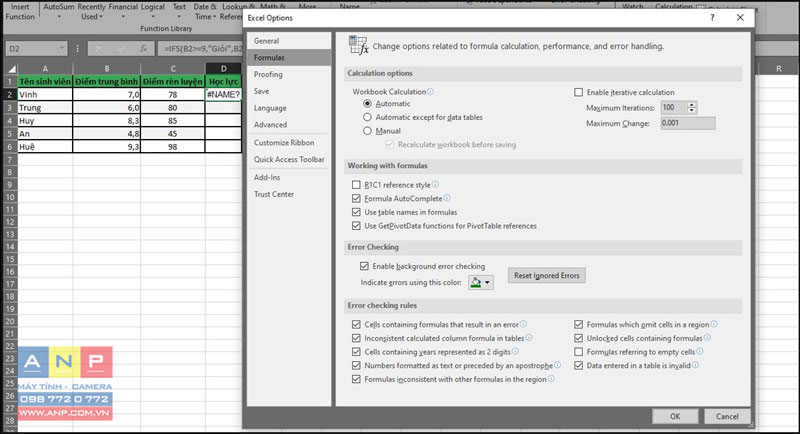This screenshot has width=800, height=434.
Task: Click OK in Excel Options
Action: [x=675, y=416]
